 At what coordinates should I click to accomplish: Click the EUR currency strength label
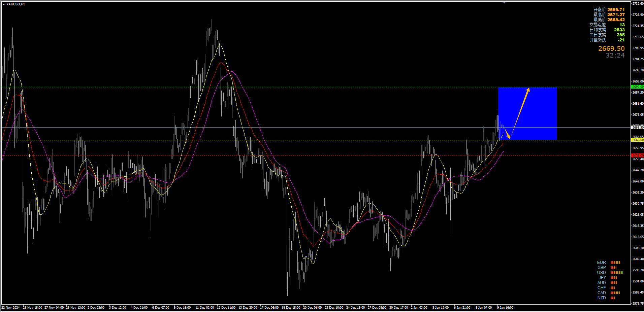click(601, 263)
